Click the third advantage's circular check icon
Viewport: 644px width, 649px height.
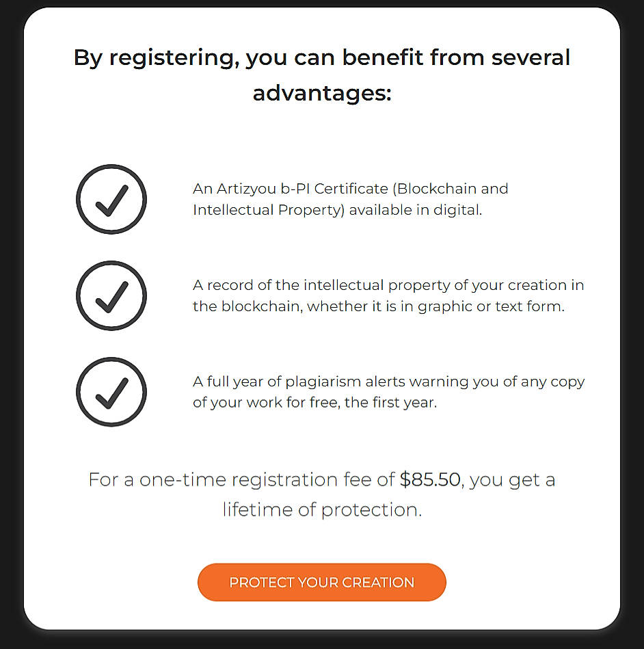(x=111, y=392)
